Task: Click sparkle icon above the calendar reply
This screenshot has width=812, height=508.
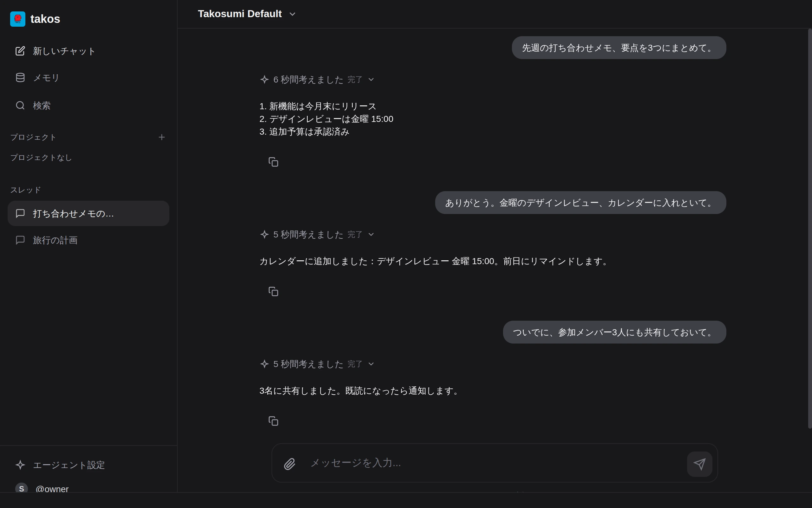Action: (x=265, y=234)
